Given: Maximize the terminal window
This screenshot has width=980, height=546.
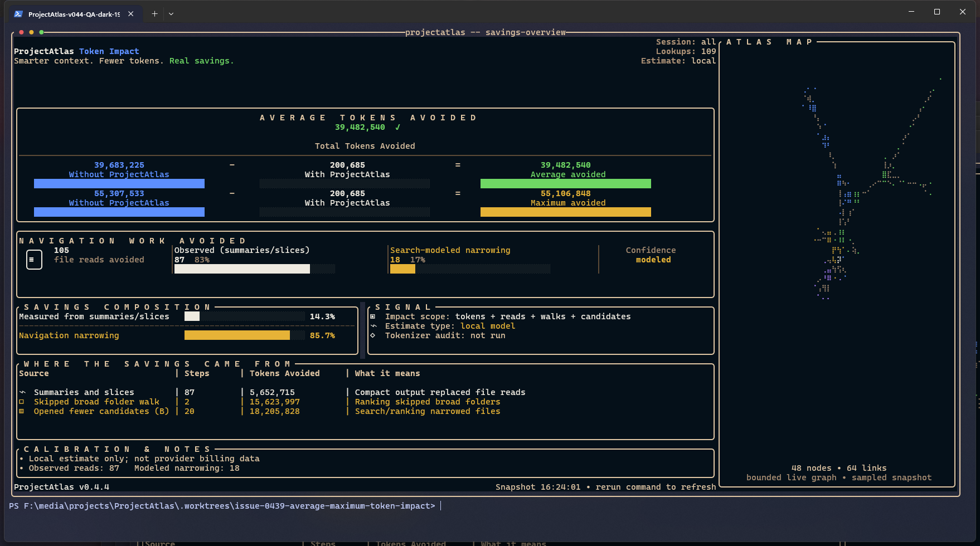Looking at the screenshot, I should 937,12.
